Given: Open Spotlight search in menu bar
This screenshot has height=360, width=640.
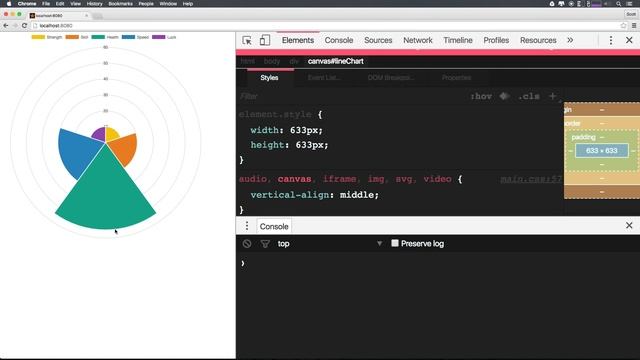Looking at the screenshot, I should (618, 4).
